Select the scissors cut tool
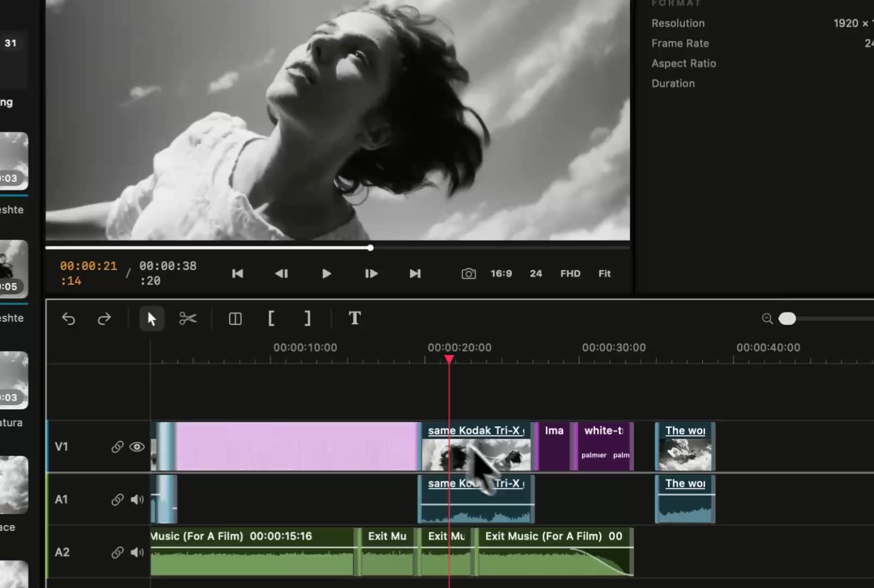Image resolution: width=874 pixels, height=588 pixels. tap(188, 318)
